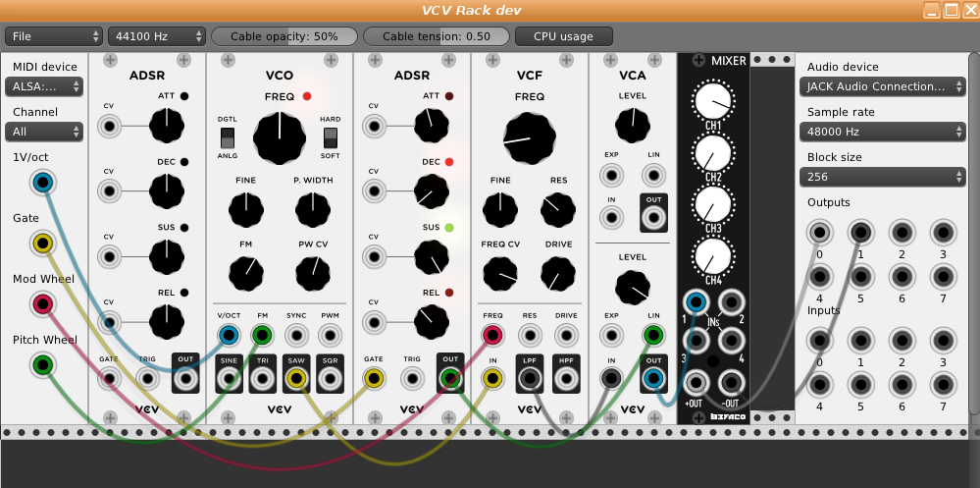Click the lower VCA OUT jack

coord(653,378)
